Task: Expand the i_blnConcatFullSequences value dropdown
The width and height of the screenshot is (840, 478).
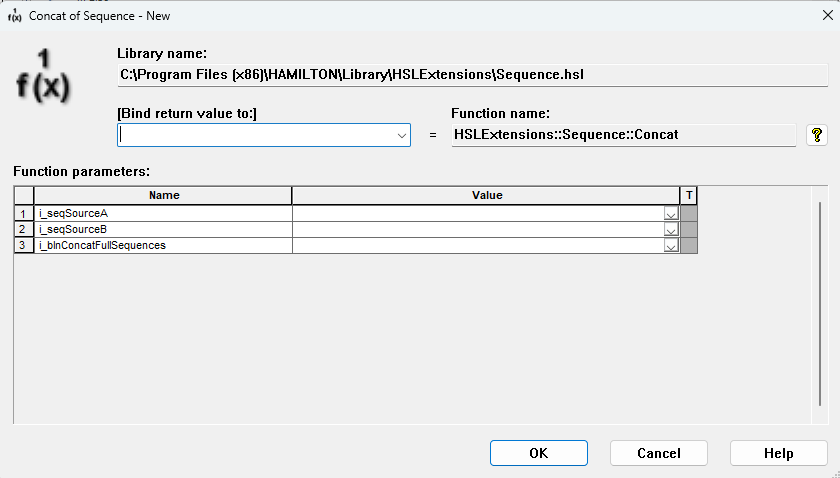Action: pyautogui.click(x=671, y=247)
